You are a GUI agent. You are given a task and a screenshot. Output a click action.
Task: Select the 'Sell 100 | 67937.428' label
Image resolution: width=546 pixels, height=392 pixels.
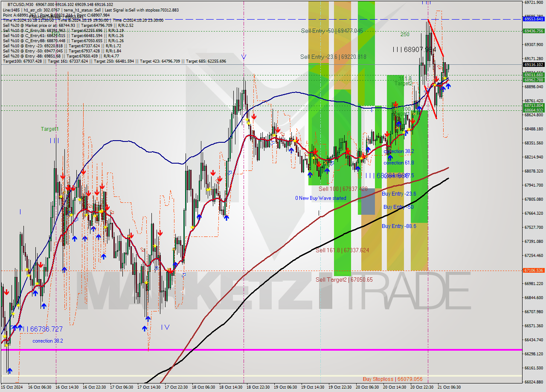click(x=343, y=189)
